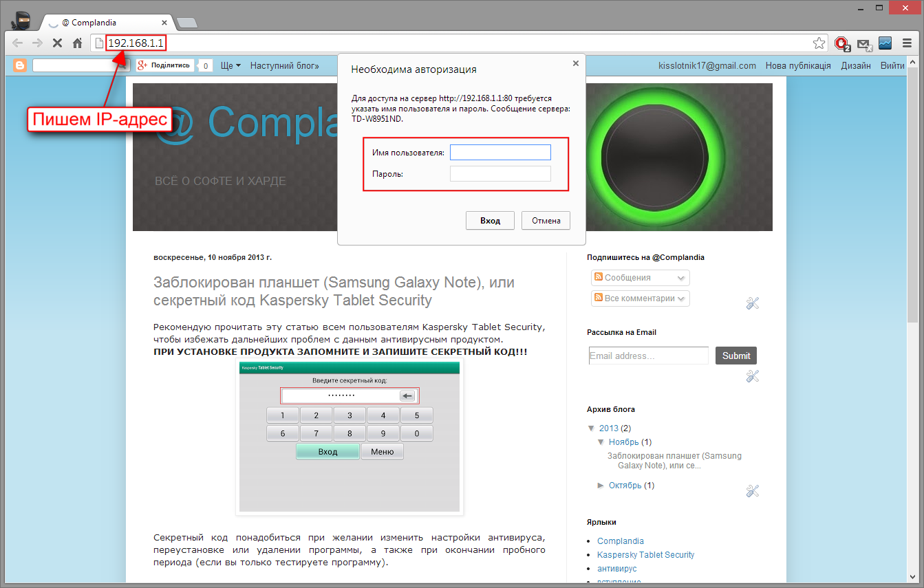
Task: Click the page icon in the address bar
Action: pyautogui.click(x=99, y=43)
